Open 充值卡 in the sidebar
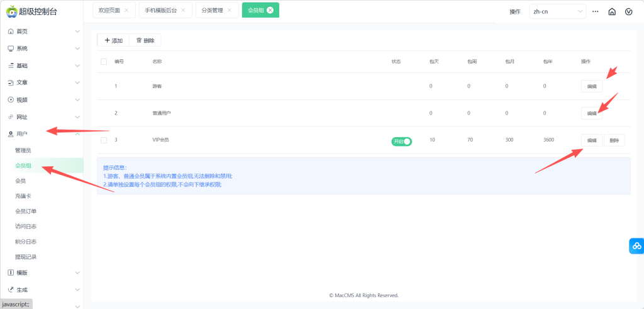This screenshot has height=309, width=644. (x=23, y=196)
